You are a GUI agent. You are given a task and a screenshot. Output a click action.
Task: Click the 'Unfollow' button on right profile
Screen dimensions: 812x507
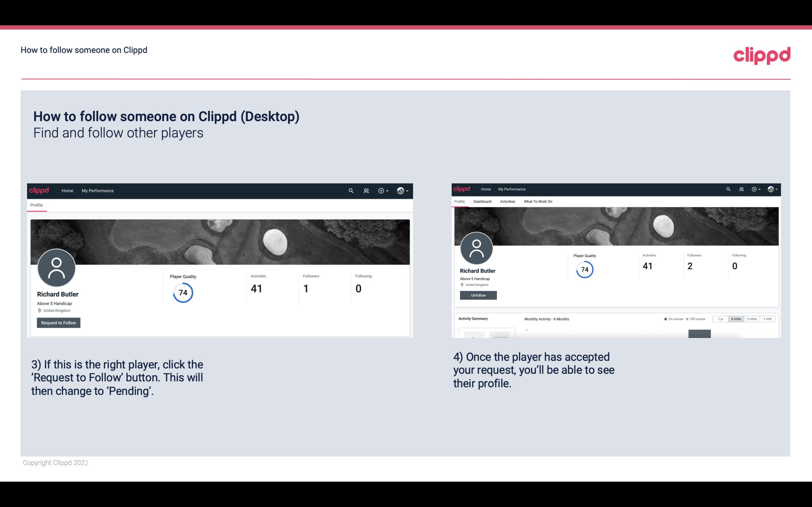[x=478, y=295]
